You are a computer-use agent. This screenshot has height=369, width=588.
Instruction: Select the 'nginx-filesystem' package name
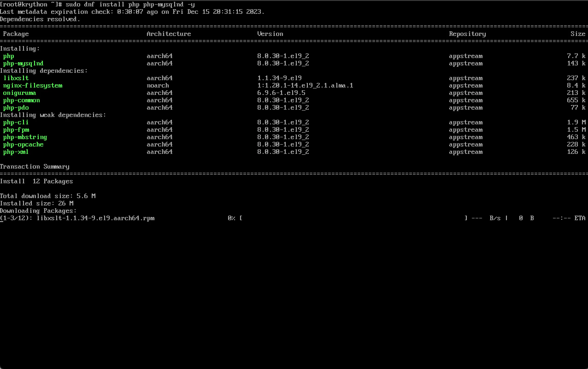(33, 85)
